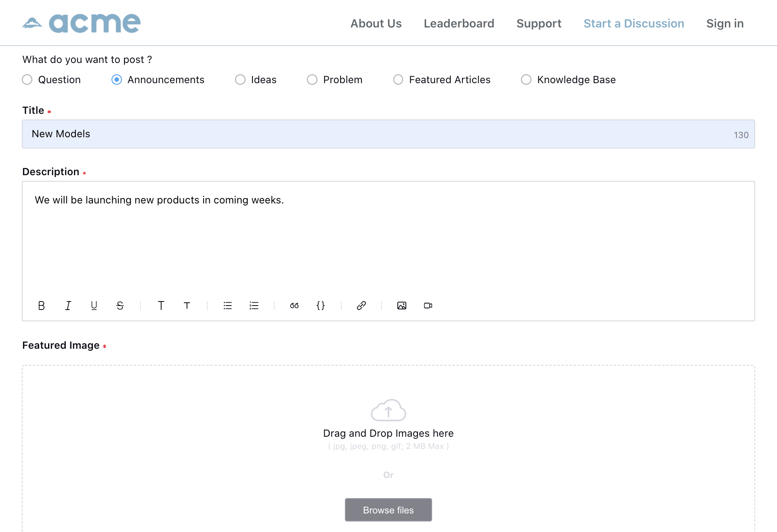Screen dimensions: 777x532
Task: Click the Title input field
Action: 388,134
